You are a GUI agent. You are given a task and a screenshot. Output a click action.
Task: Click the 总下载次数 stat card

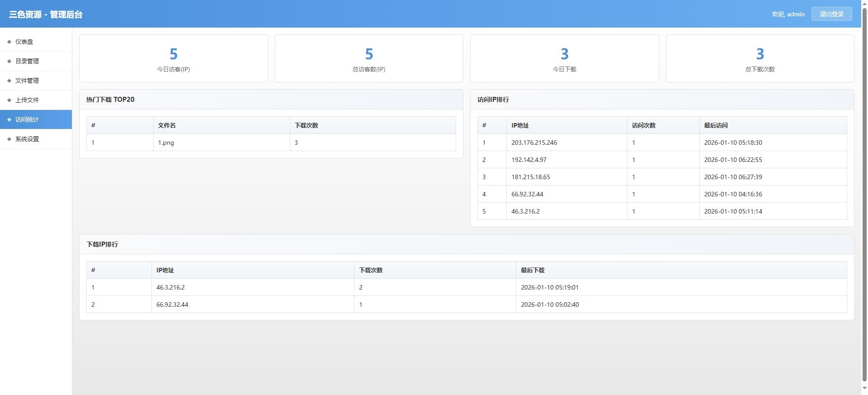[x=759, y=58]
